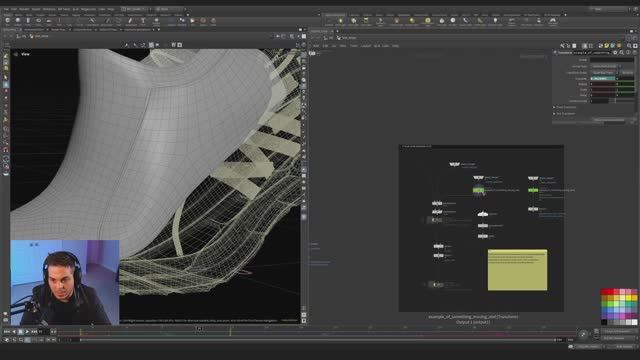Open the parameter pane gear menu
This screenshot has width=640, height=360.
[x=615, y=53]
